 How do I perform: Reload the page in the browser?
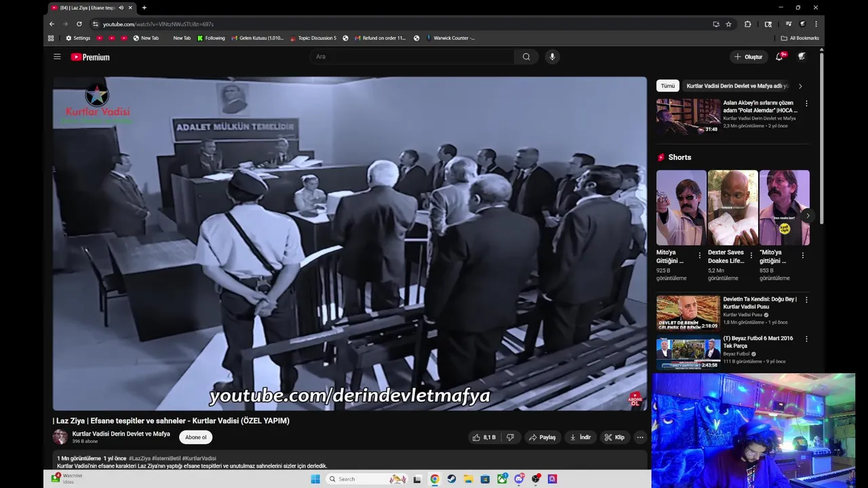79,24
